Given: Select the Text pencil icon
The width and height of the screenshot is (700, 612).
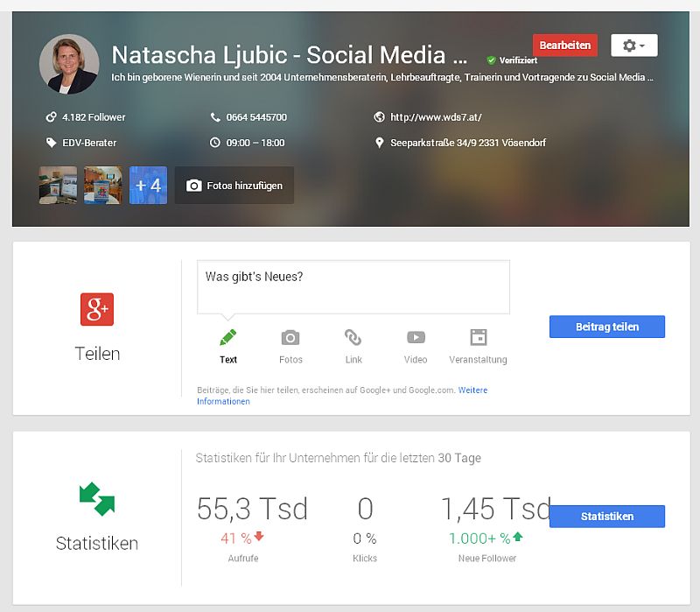Looking at the screenshot, I should 228,337.
